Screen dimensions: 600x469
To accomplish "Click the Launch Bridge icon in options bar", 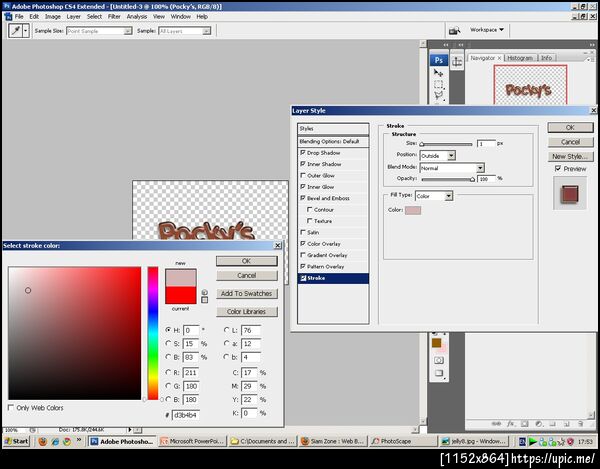I will (x=454, y=30).
